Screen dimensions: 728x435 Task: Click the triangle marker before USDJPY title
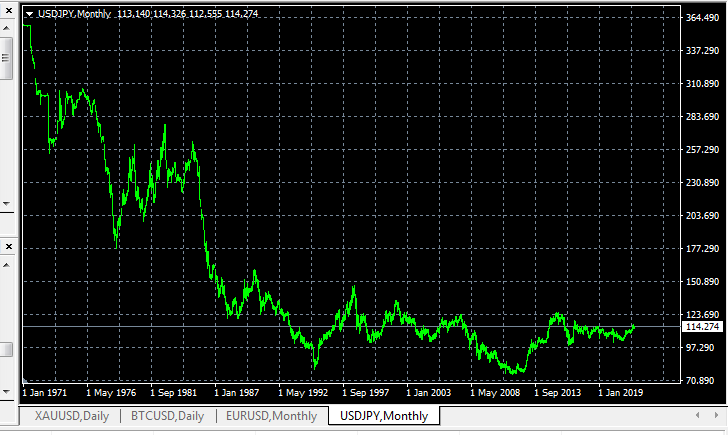29,14
